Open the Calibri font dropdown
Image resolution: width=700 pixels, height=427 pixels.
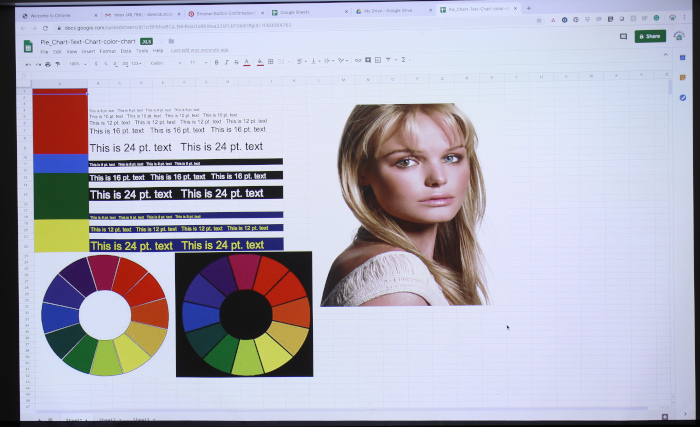point(166,63)
